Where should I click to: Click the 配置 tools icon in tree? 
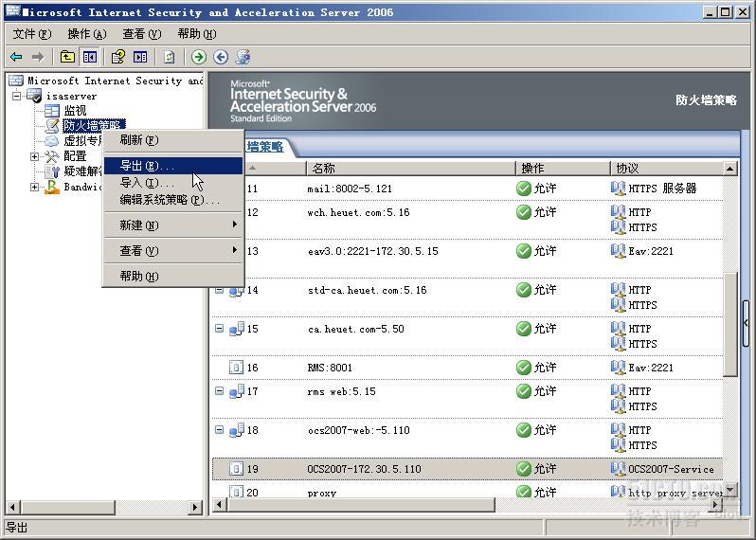(51, 156)
